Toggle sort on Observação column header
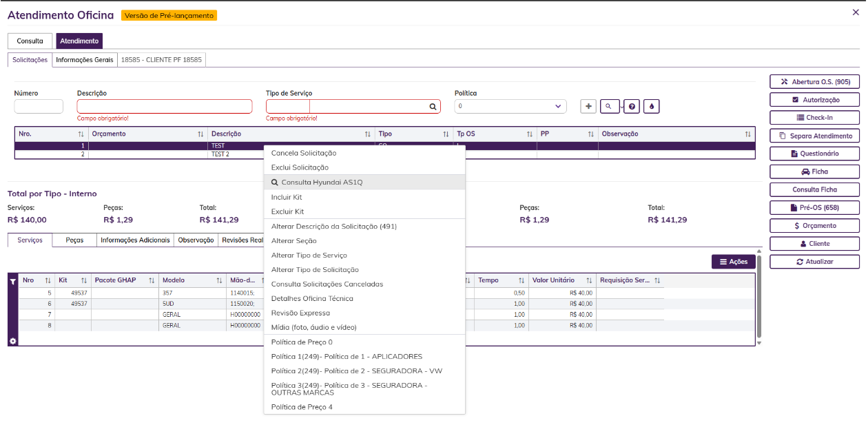Viewport: 868px width, 427px height. point(747,134)
